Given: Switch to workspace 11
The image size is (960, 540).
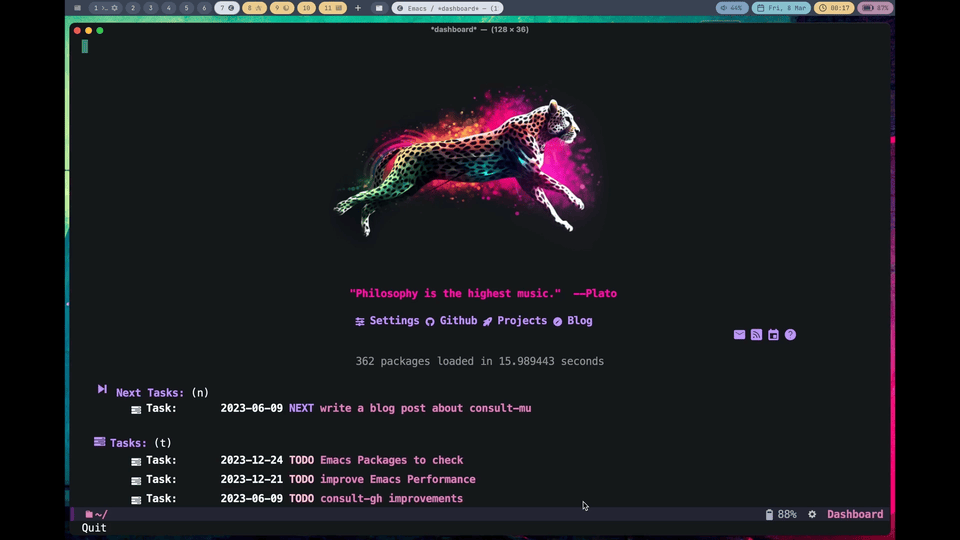Looking at the screenshot, I should (332, 8).
